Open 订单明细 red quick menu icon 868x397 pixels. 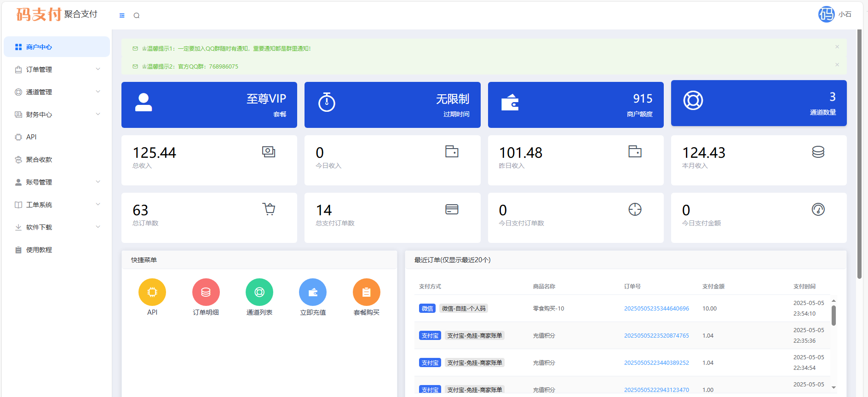206,292
